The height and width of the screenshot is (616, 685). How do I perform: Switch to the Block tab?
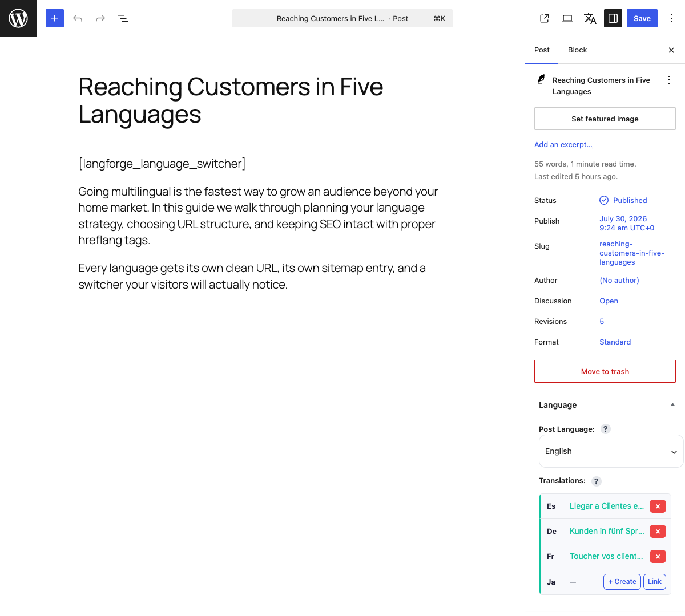577,50
